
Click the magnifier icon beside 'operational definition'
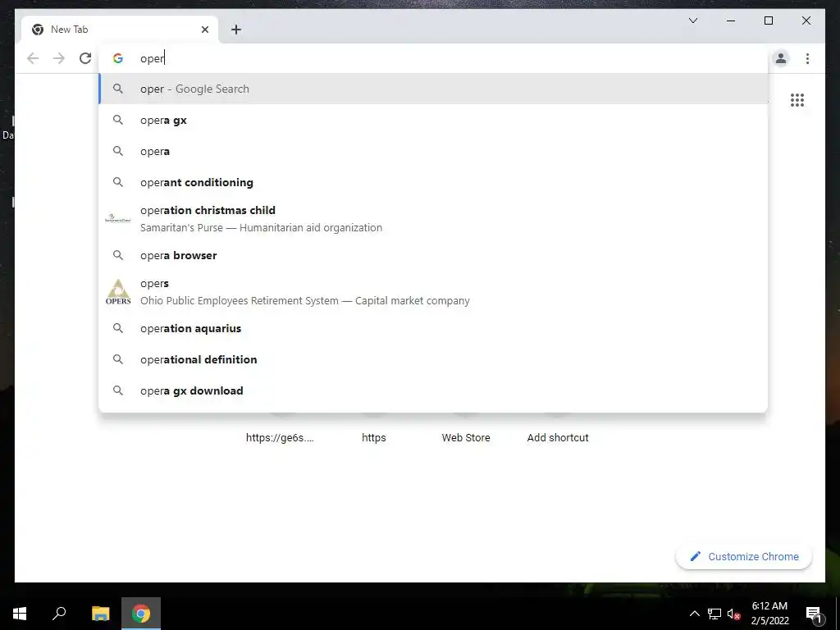tap(118, 359)
